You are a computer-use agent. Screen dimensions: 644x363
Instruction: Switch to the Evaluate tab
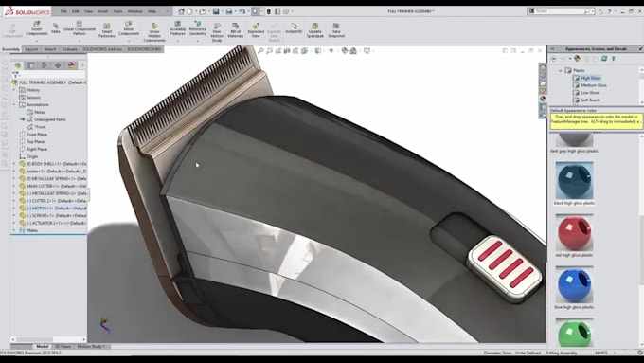pyautogui.click(x=70, y=49)
